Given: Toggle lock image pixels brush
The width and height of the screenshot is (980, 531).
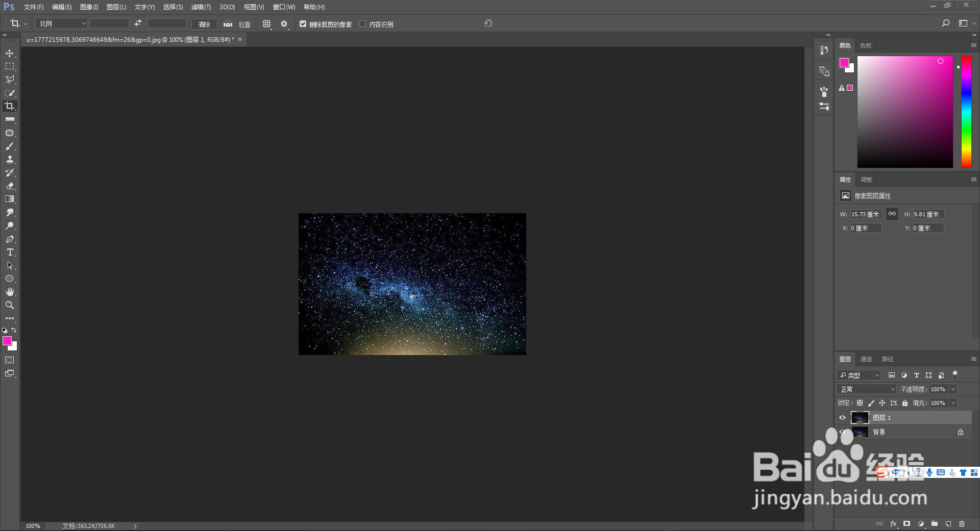Looking at the screenshot, I should click(x=871, y=403).
